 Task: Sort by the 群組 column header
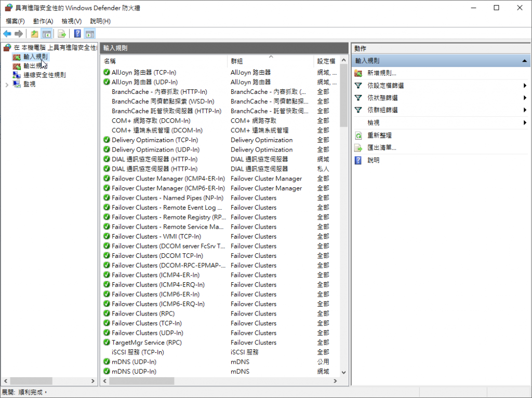point(270,61)
